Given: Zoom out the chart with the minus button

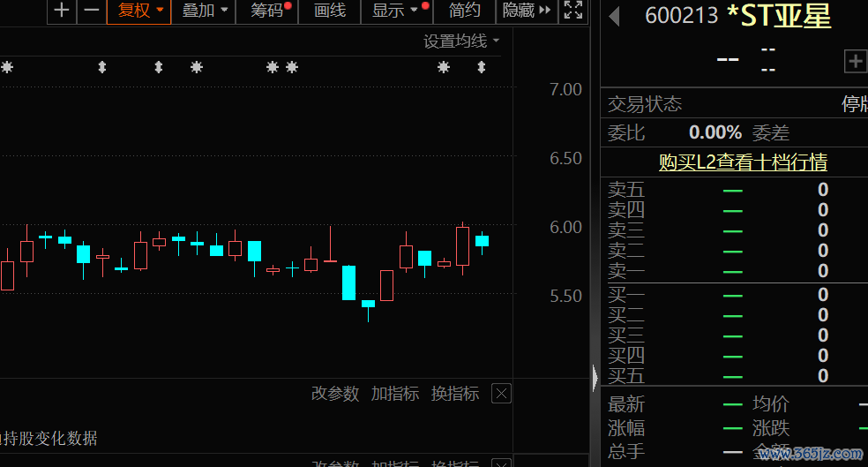Looking at the screenshot, I should [91, 11].
